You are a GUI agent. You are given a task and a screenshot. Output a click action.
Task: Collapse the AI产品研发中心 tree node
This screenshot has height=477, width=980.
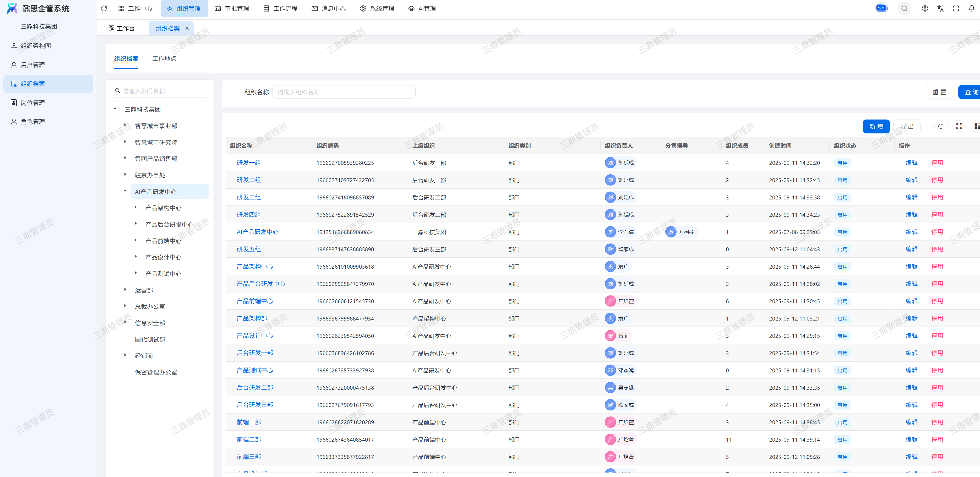click(125, 191)
